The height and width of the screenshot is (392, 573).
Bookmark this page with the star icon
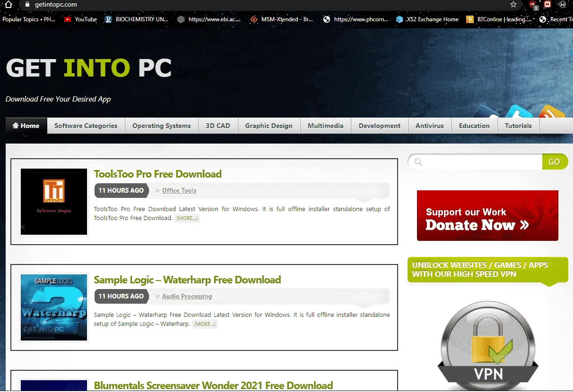point(513,5)
